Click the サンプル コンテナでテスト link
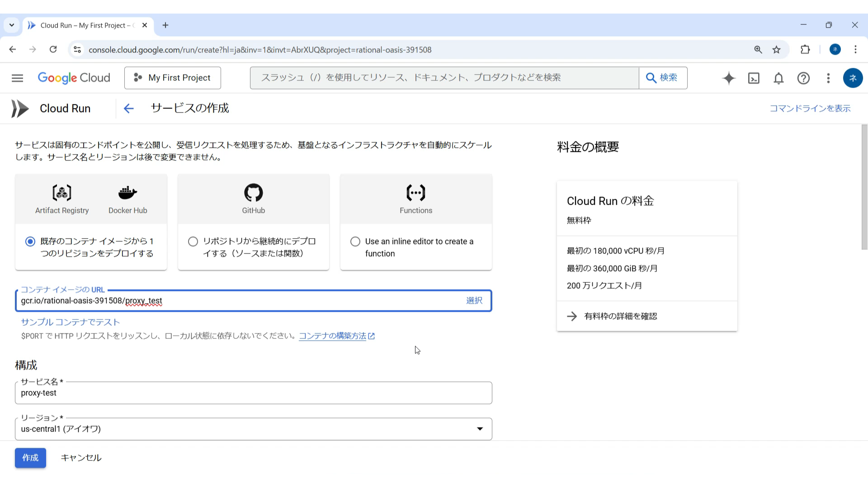868x488 pixels. click(x=70, y=322)
